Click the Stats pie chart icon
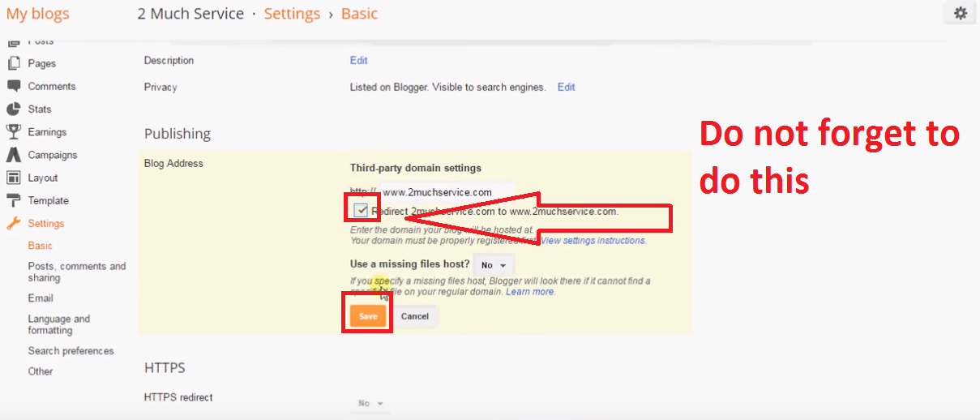This screenshot has height=420, width=980. click(x=13, y=109)
